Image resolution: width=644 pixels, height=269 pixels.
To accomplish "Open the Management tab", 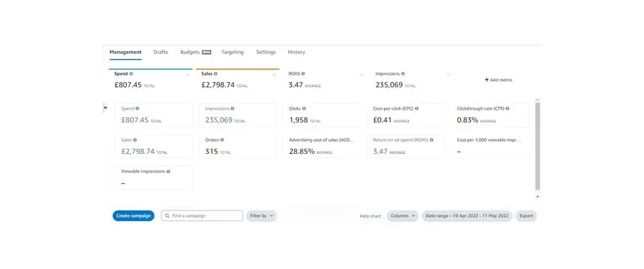I will click(x=126, y=52).
